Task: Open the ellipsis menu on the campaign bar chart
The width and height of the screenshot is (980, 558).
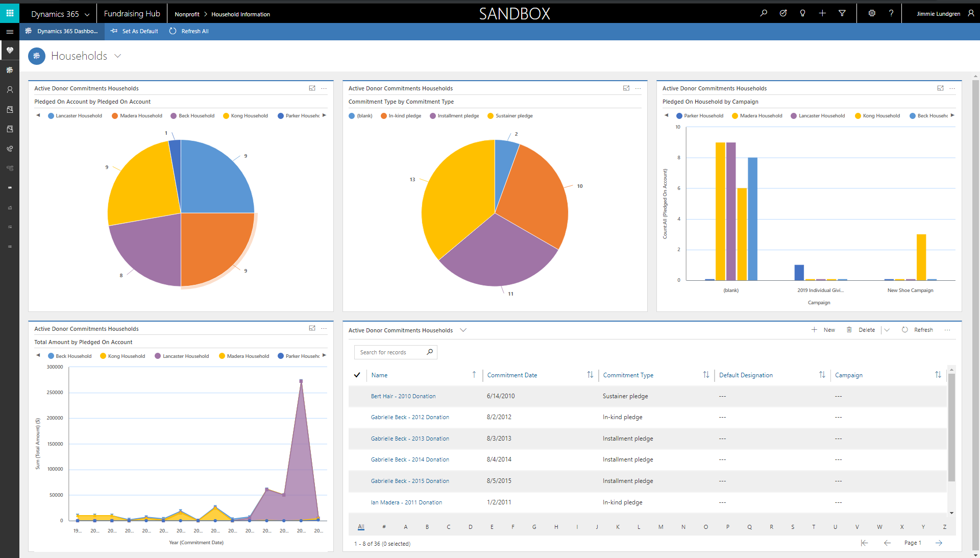Action: pos(951,88)
